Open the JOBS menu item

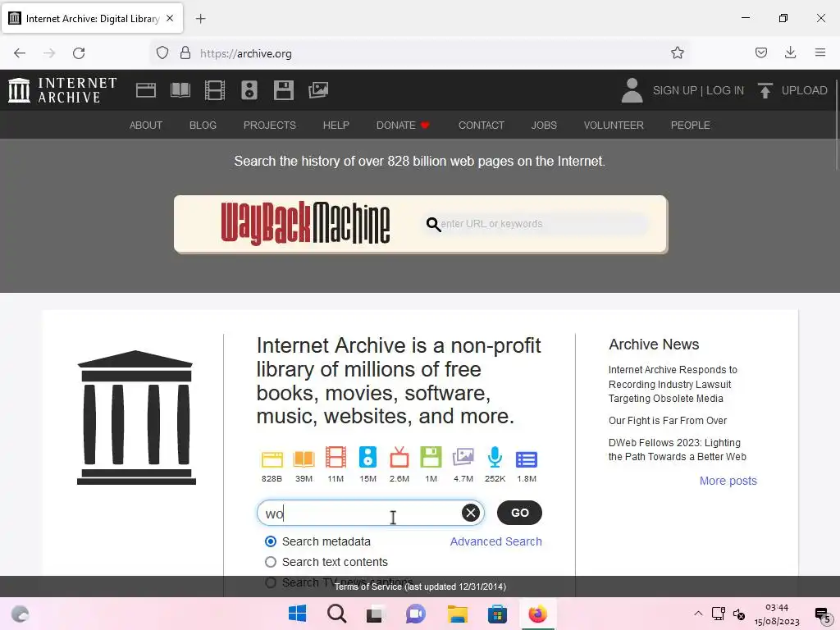click(x=544, y=126)
